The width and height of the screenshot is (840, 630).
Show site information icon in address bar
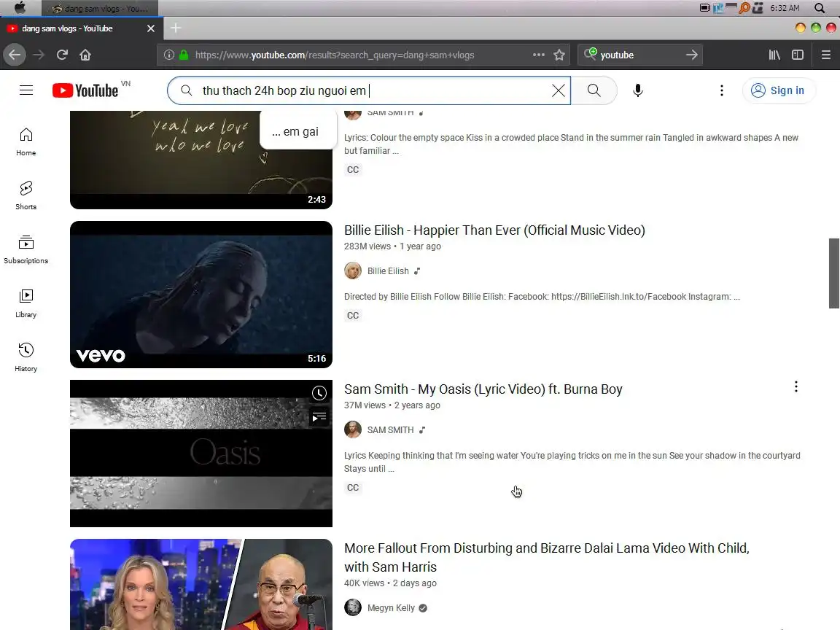pyautogui.click(x=168, y=55)
